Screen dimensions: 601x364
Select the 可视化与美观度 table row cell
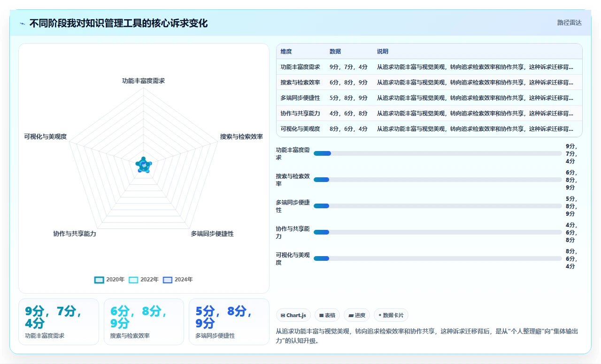pyautogui.click(x=300, y=129)
